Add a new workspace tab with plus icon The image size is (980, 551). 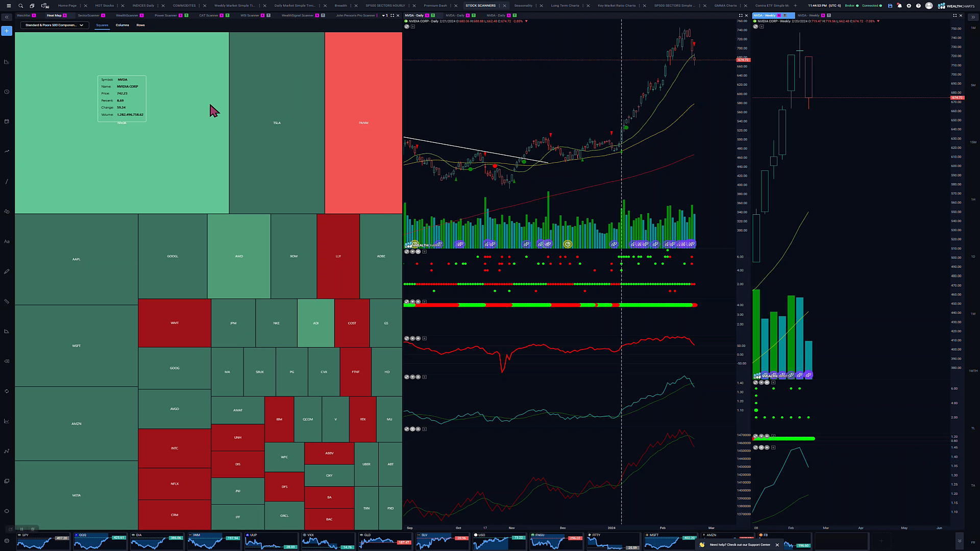(x=795, y=6)
